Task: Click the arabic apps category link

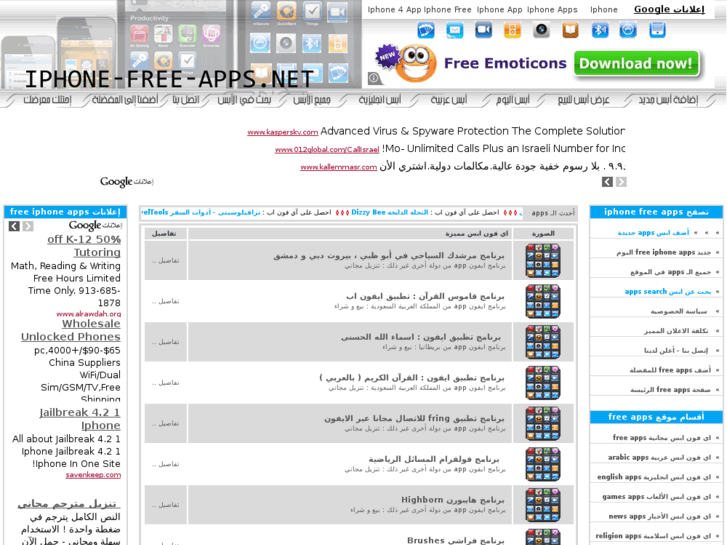Action: coord(659,457)
